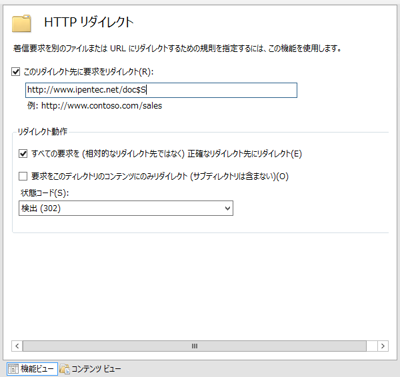400x377 pixels.
Task: Click the horizontal scrollbar thumb
Action: point(194,346)
